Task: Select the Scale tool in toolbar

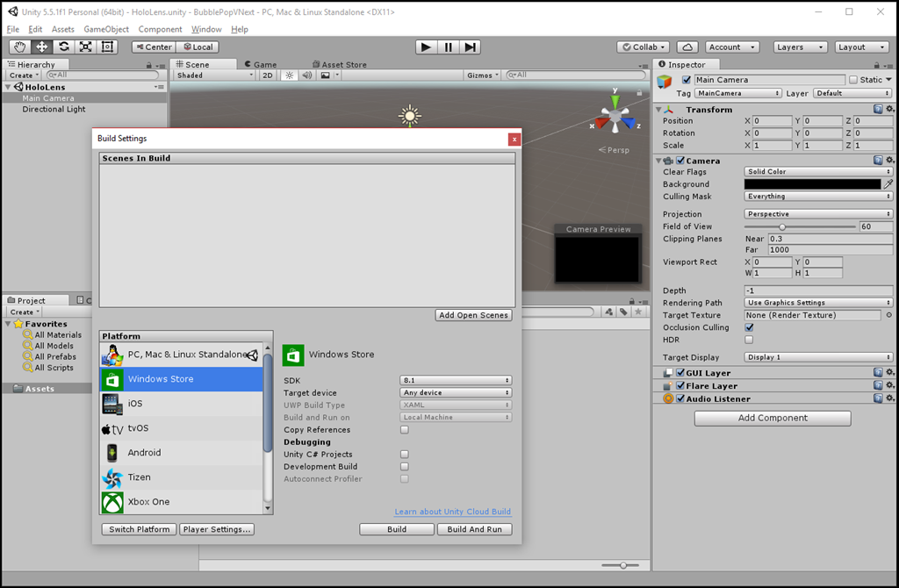Action: tap(85, 47)
